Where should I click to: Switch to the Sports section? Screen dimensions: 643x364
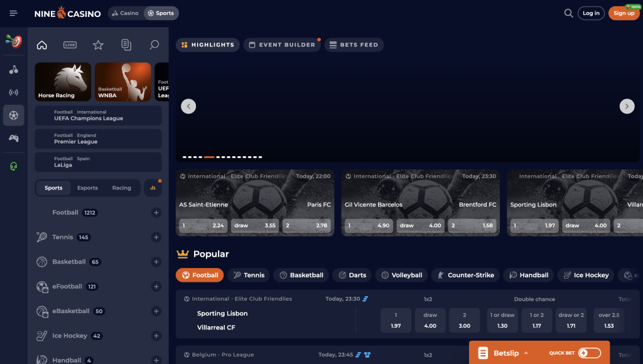[161, 13]
